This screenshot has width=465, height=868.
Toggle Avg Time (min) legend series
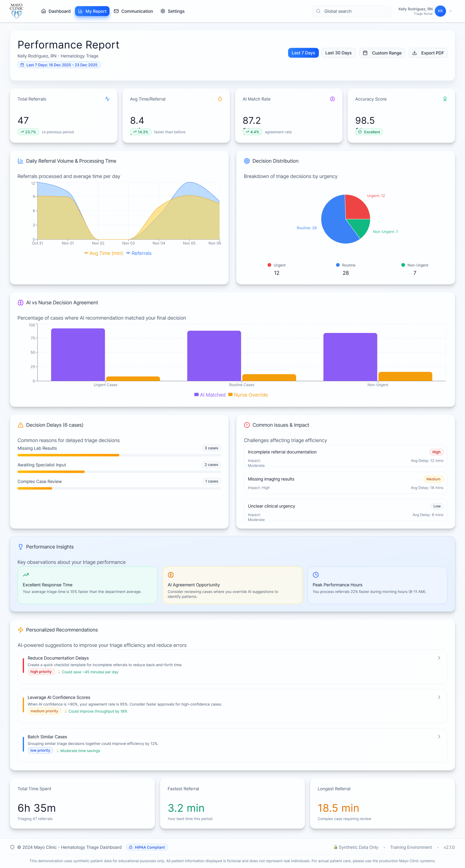pos(103,253)
